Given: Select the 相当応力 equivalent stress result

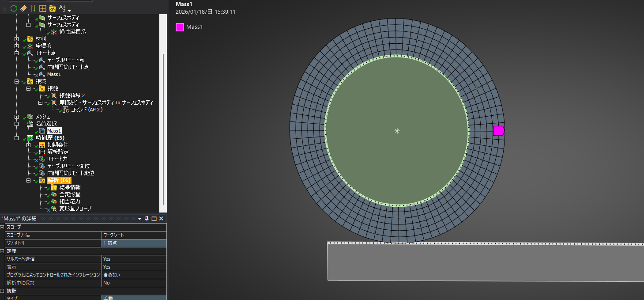Looking at the screenshot, I should [x=70, y=201].
